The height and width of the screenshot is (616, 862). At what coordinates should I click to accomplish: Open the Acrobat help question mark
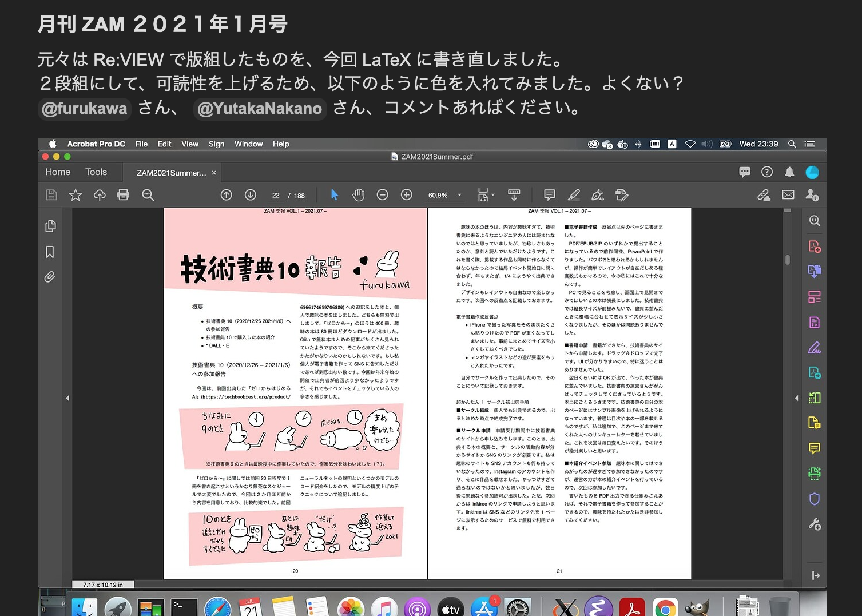coord(767,172)
